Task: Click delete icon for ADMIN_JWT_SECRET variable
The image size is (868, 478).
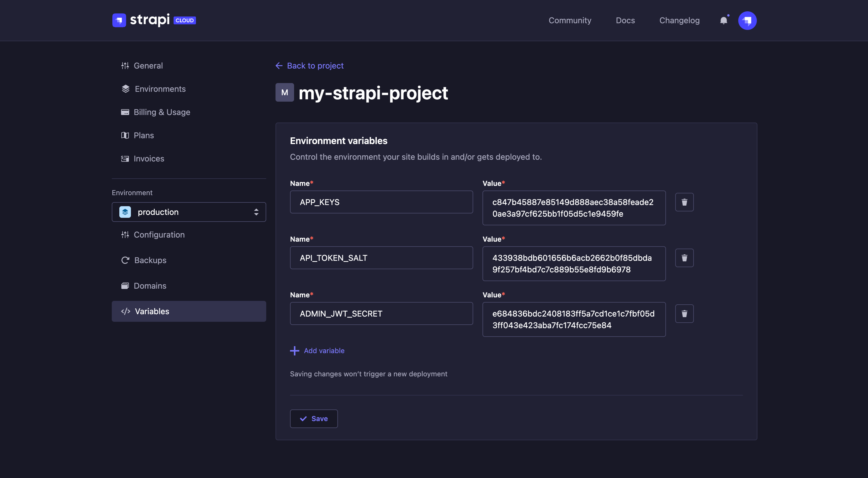Action: [684, 313]
